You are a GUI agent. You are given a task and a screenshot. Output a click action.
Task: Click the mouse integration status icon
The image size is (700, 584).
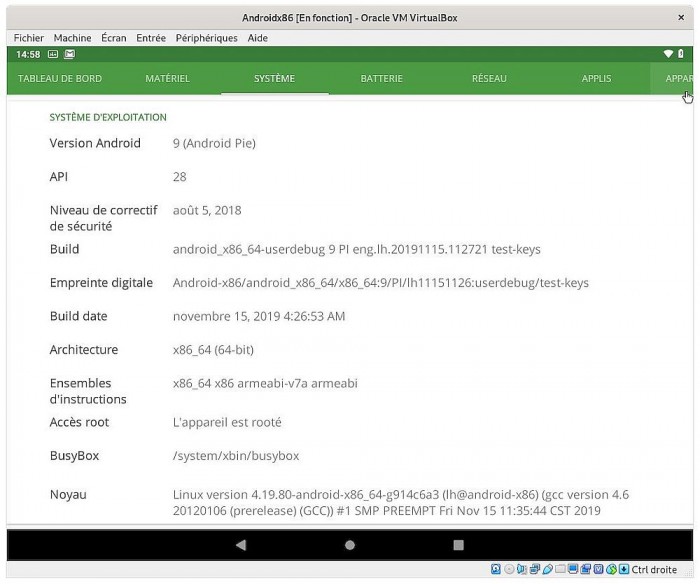point(611,570)
